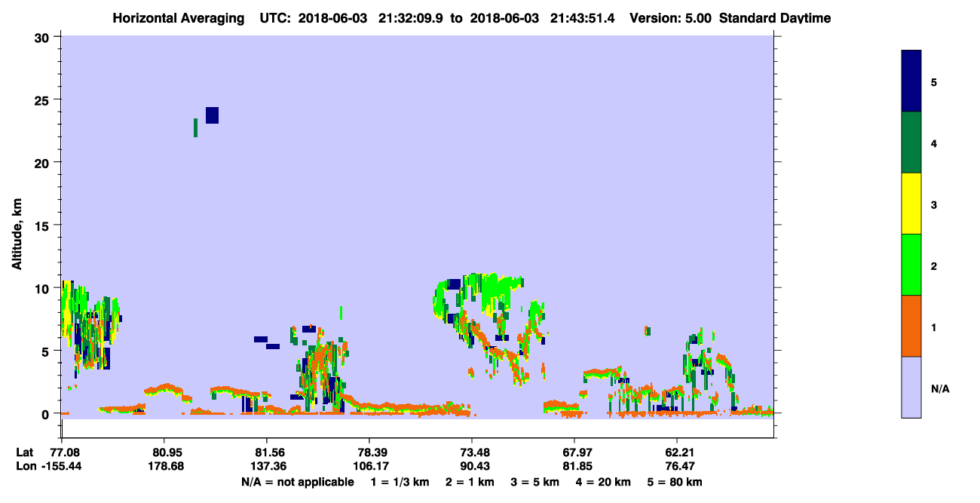The width and height of the screenshot is (980, 503).
Task: Click longitude value -155.44
Action: (62, 466)
